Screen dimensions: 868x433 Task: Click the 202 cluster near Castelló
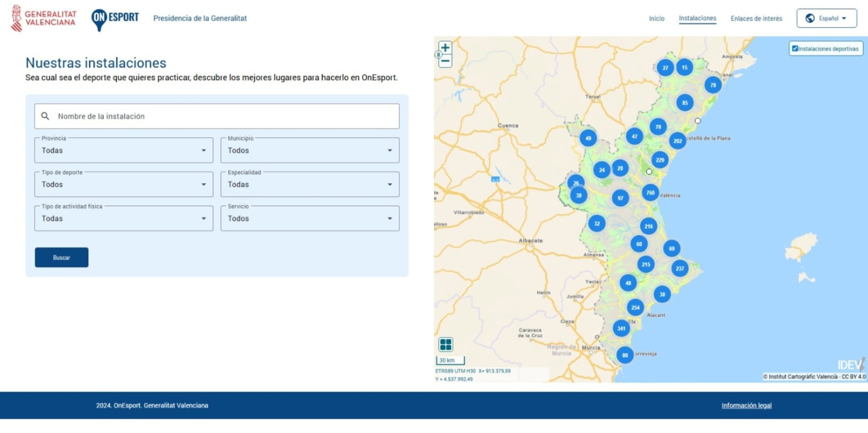coord(677,141)
